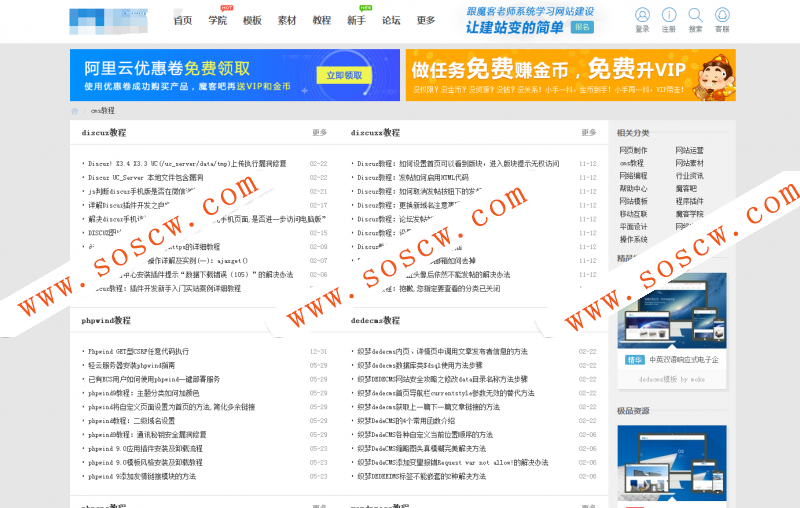Open article 发帖如何启用HTML代码
This screenshot has height=508, width=800.
click(x=413, y=177)
